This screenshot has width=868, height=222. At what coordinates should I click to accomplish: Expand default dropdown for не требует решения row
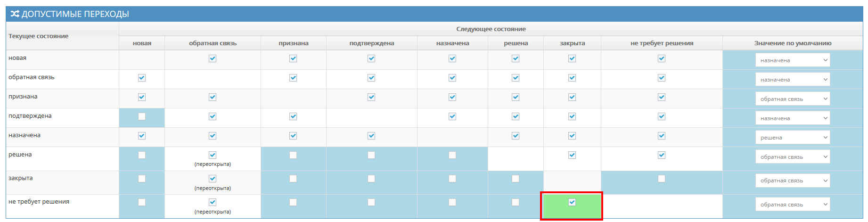(x=792, y=205)
